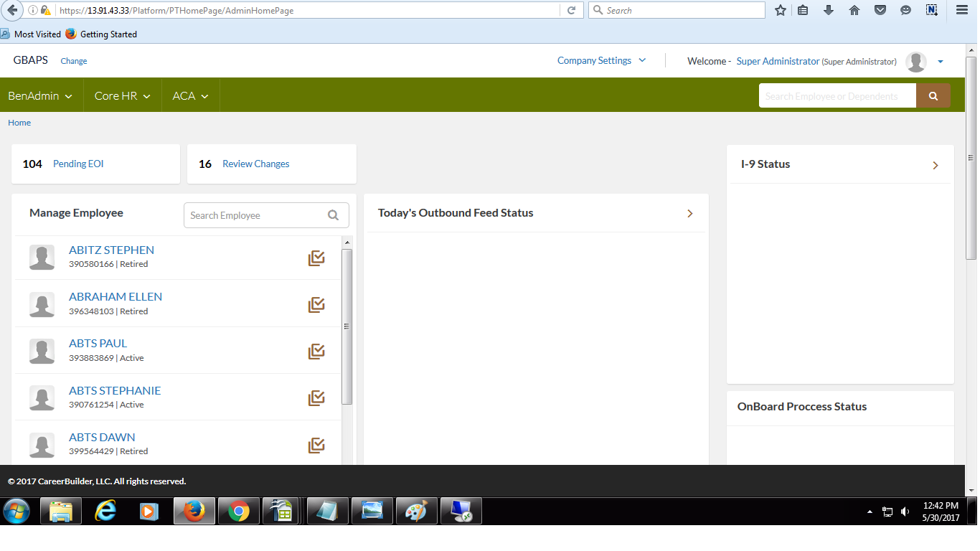This screenshot has width=980, height=551.
Task: Expand Today's Outbound Feed Status arrow
Action: point(690,214)
